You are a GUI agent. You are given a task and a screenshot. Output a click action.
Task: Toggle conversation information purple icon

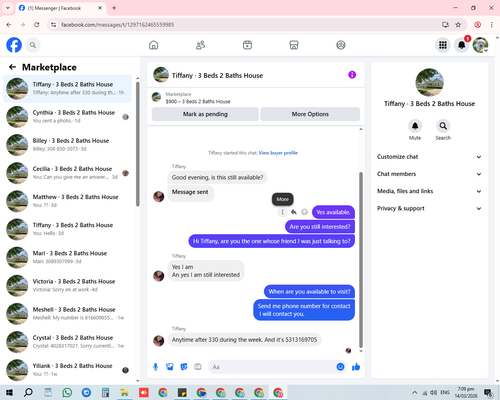352,75
